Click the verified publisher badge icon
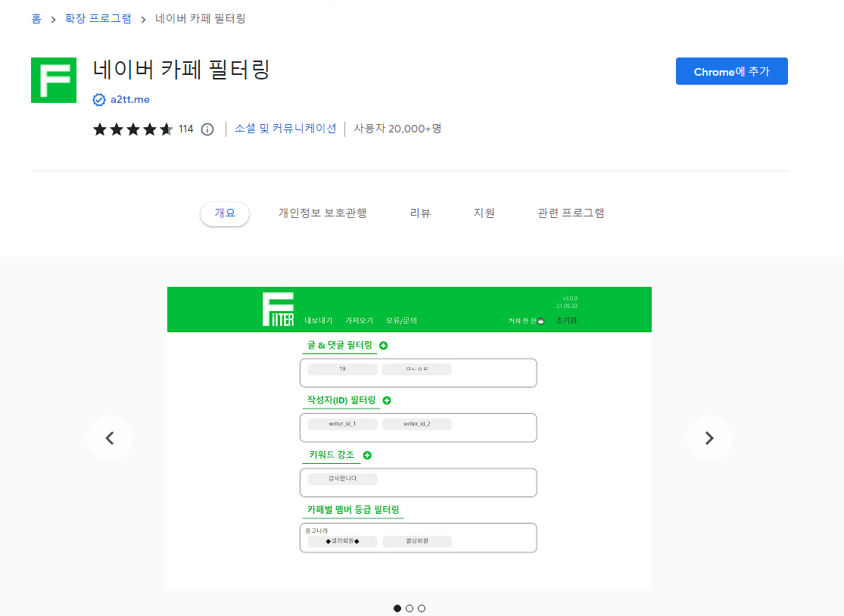The height and width of the screenshot is (616, 844). coord(99,100)
